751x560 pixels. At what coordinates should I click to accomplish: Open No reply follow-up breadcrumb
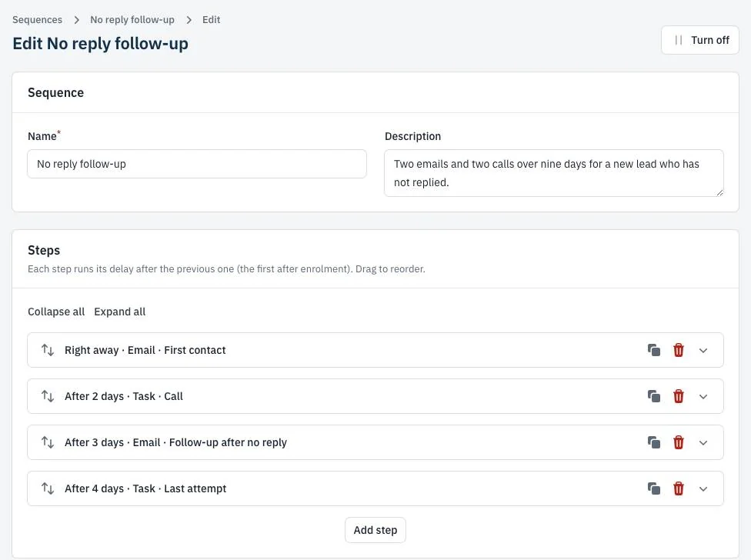coord(132,20)
